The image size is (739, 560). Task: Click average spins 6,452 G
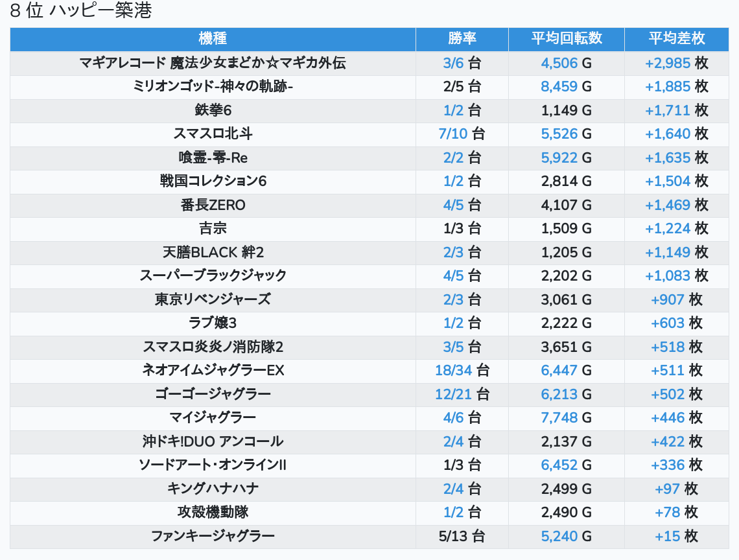pyautogui.click(x=567, y=465)
